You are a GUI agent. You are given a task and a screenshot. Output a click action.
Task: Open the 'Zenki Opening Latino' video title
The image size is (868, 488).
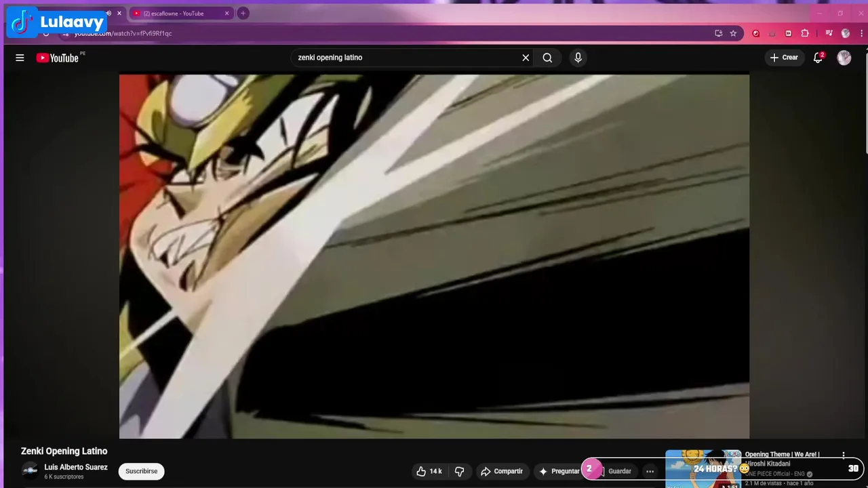(x=64, y=451)
